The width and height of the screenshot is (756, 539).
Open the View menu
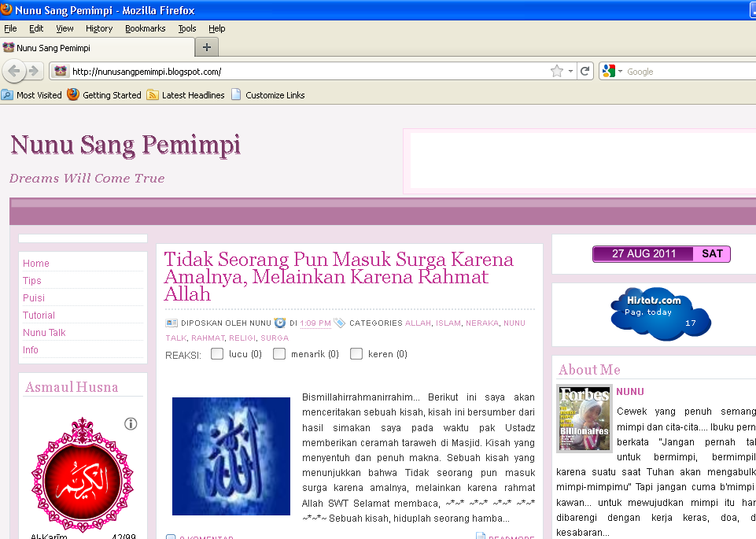coord(65,28)
